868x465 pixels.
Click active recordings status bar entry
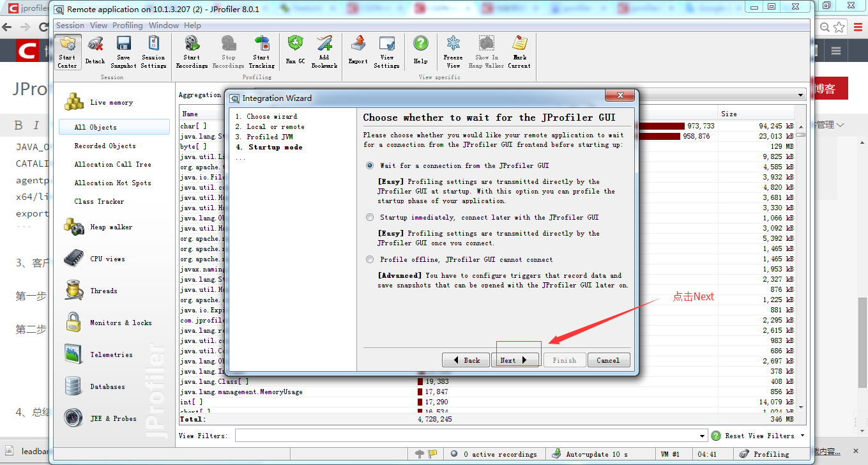tap(493, 454)
